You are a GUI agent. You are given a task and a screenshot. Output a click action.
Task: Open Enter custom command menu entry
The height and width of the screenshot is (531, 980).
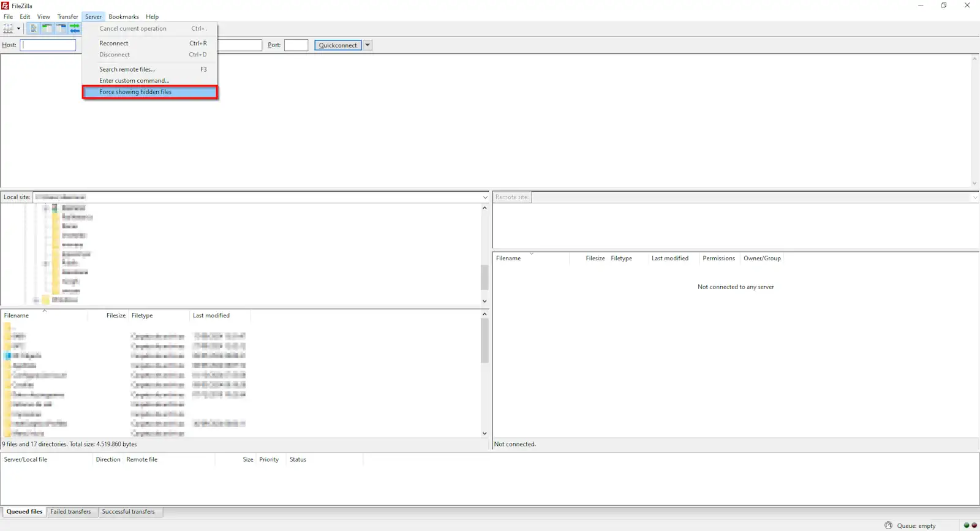click(x=134, y=81)
